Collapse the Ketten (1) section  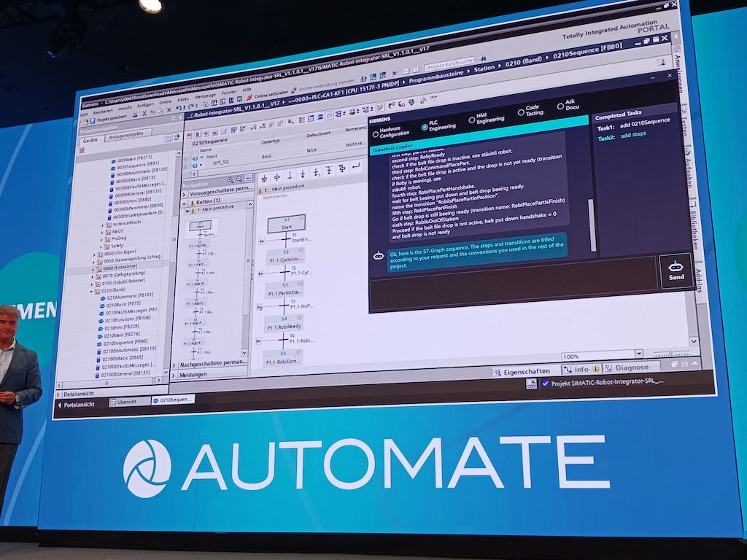[185, 203]
